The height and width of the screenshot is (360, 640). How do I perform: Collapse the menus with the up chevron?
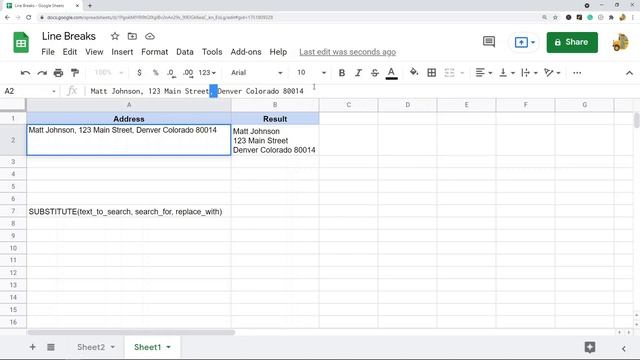pyautogui.click(x=629, y=73)
